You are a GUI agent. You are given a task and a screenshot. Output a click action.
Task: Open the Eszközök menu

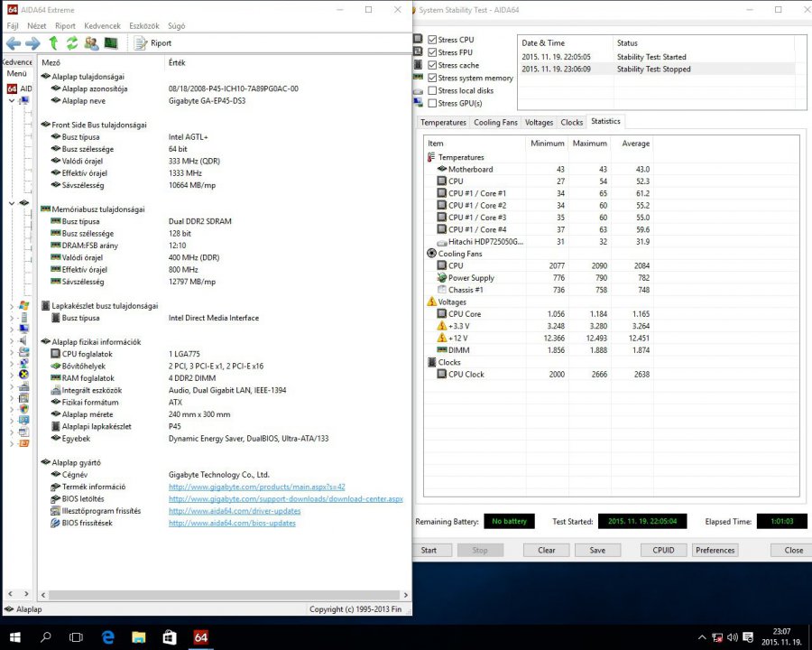coord(144,26)
